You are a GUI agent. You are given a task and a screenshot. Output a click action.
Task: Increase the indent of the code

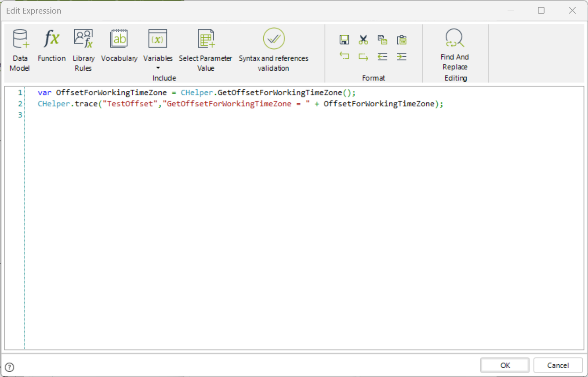click(401, 56)
